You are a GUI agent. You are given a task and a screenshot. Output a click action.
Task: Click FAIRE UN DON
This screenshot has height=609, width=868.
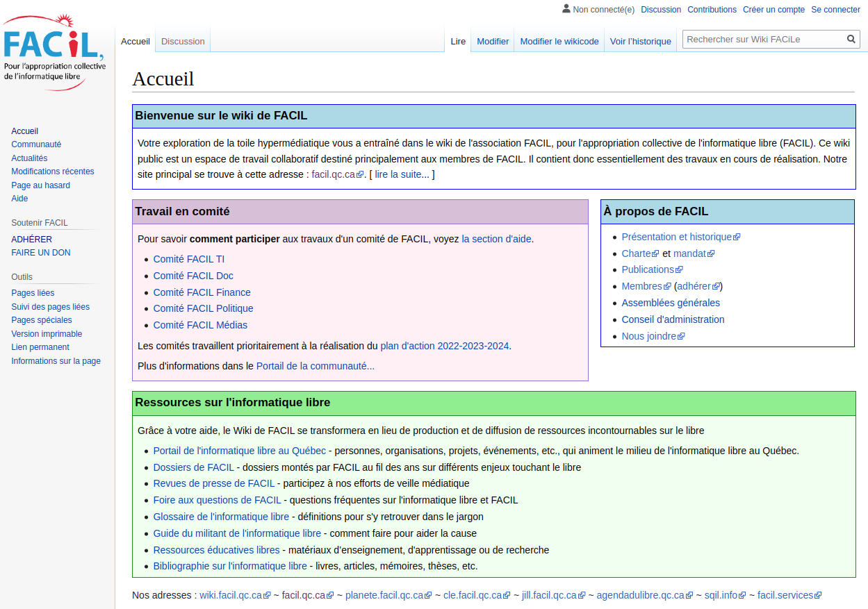[41, 253]
